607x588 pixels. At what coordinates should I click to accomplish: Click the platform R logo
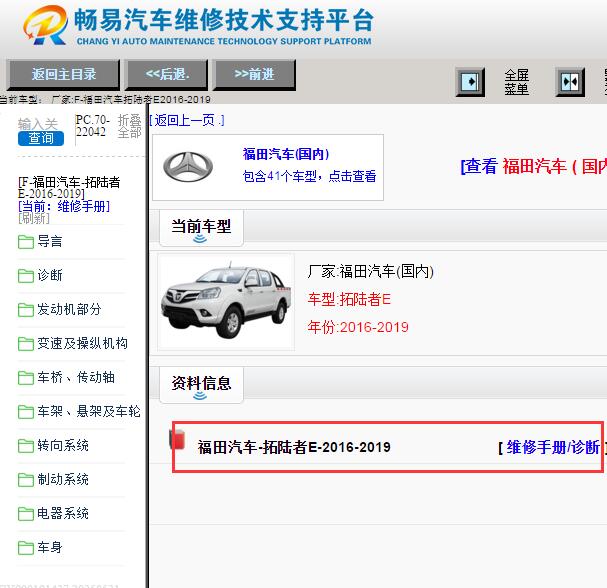pyautogui.click(x=45, y=25)
